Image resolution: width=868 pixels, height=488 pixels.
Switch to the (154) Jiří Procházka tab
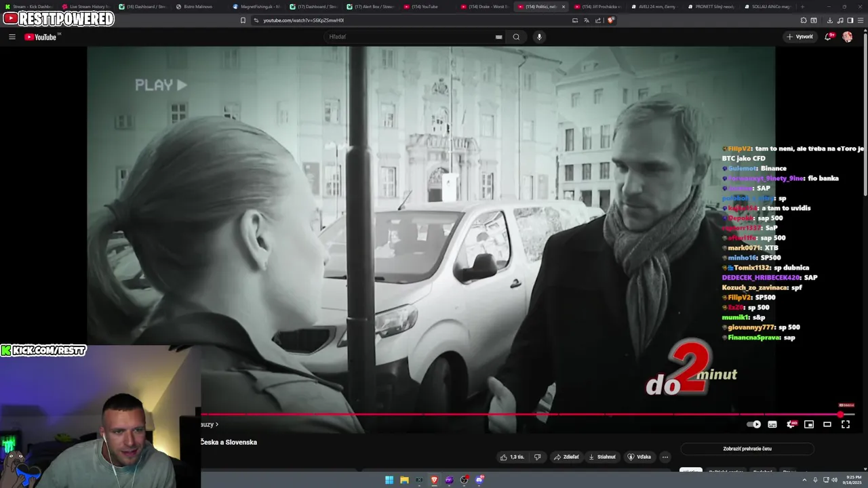(597, 6)
